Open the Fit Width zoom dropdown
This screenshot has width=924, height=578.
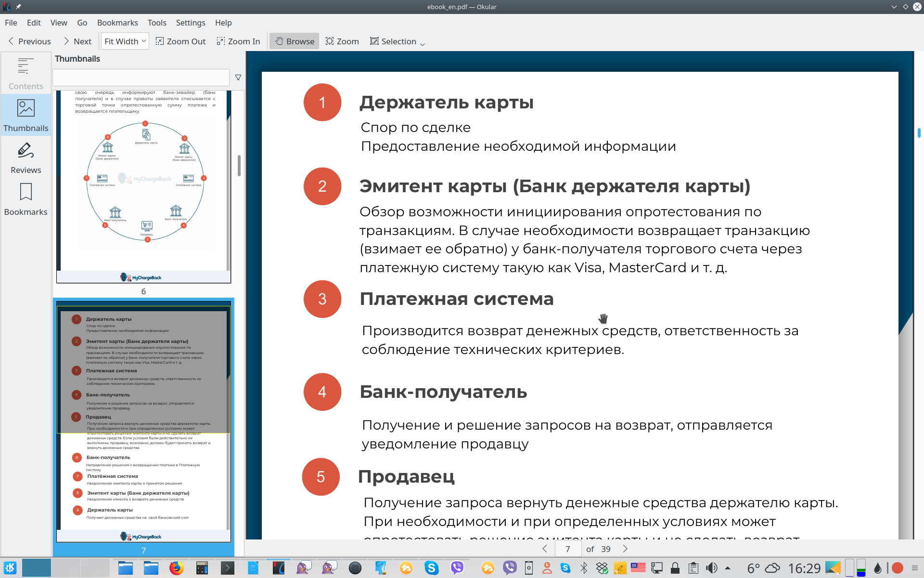tap(125, 41)
